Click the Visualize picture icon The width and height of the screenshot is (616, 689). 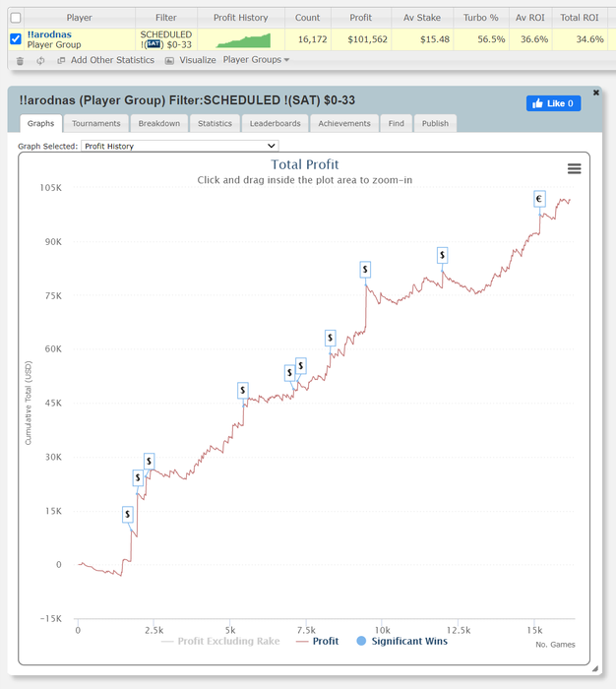(x=169, y=61)
